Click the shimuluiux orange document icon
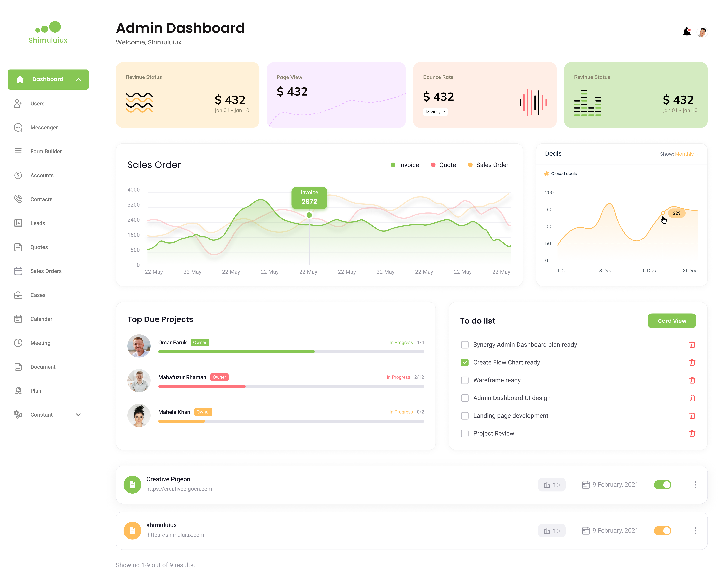 (x=132, y=531)
